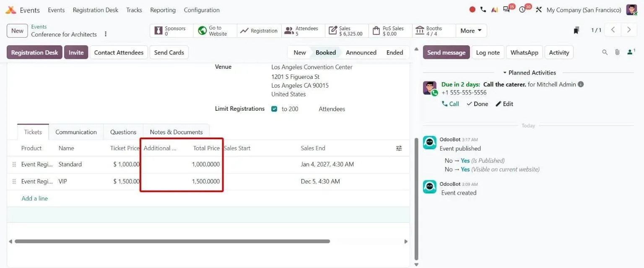Click the Go to Website globe button
This screenshot has height=268, width=644.
(x=215, y=31)
